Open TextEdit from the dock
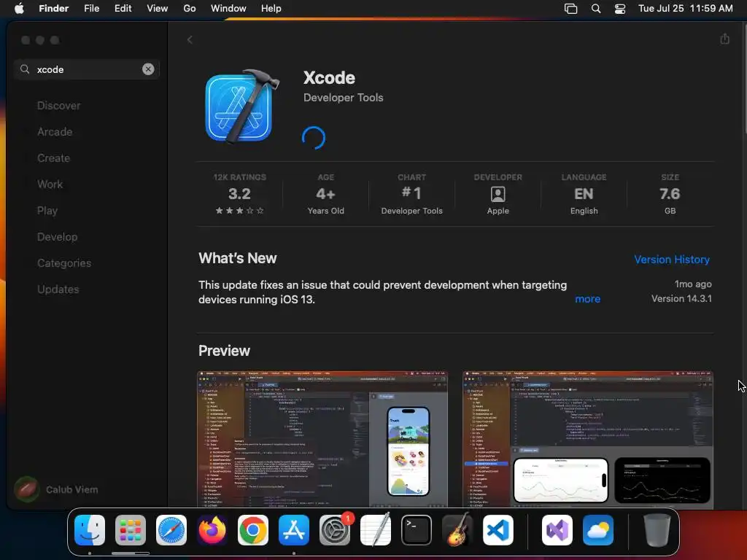The height and width of the screenshot is (560, 747). point(376,530)
